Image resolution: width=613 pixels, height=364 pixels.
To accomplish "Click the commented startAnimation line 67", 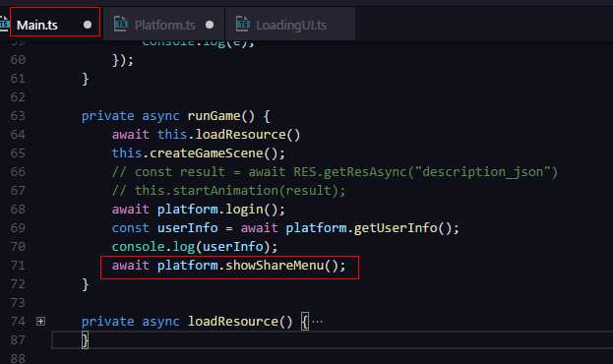I will pyautogui.click(x=228, y=191).
